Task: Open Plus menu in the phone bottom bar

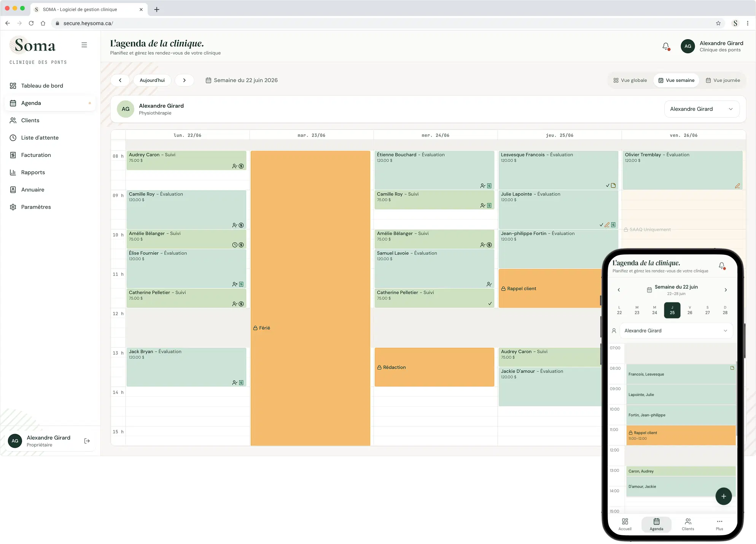Action: [x=719, y=524]
